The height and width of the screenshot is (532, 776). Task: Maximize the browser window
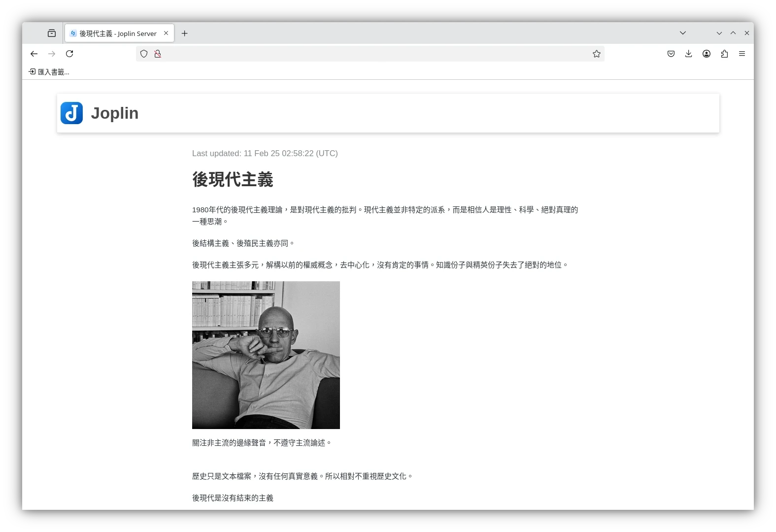pos(733,33)
